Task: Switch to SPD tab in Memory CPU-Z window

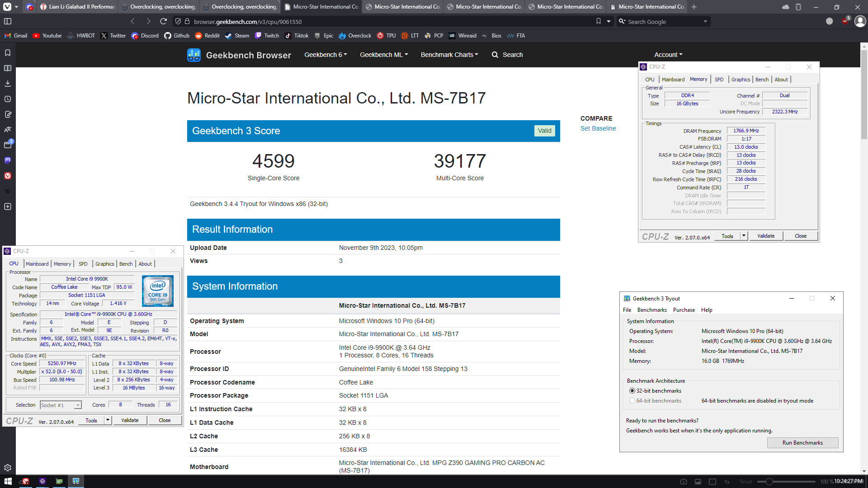Action: 719,80
